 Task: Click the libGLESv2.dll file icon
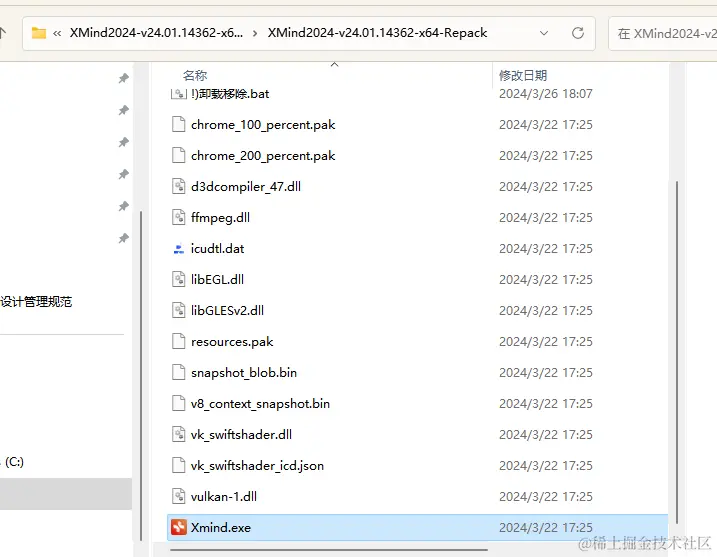[178, 311]
